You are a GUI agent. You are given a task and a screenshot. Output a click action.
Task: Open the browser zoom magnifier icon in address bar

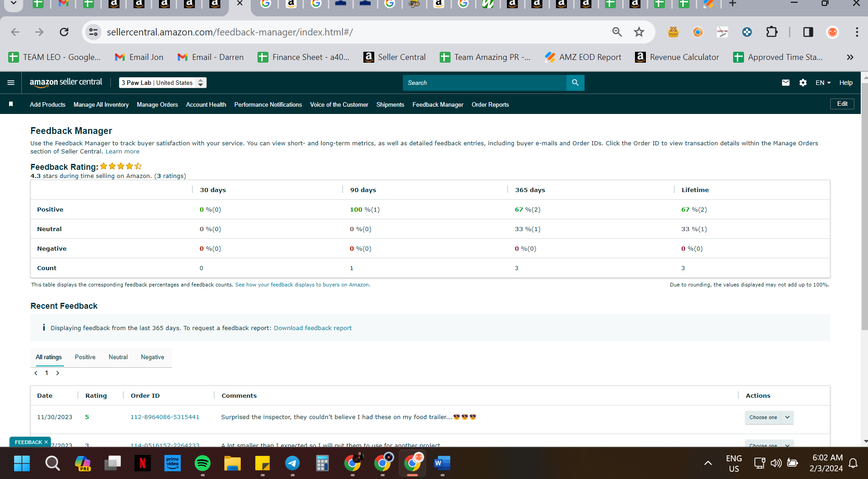tap(617, 32)
